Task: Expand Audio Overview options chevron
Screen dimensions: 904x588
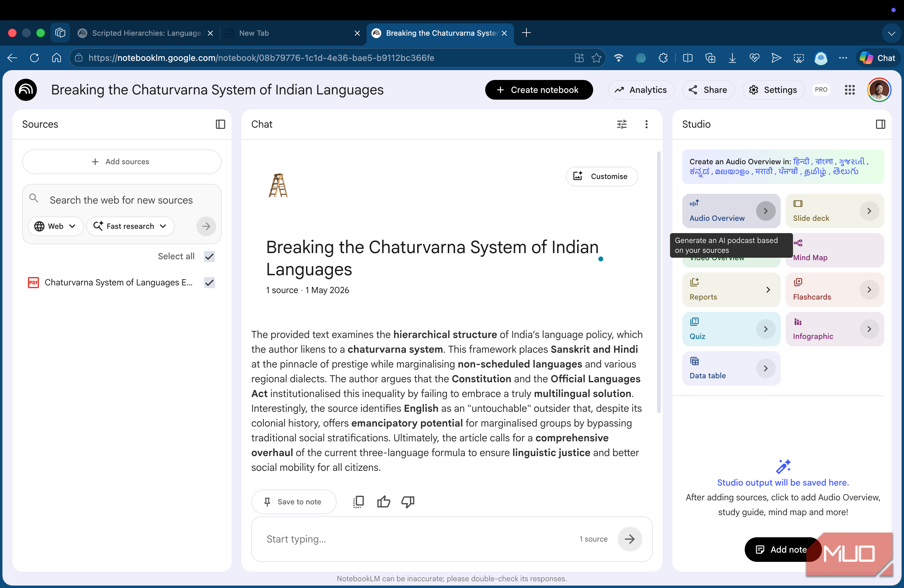Action: pyautogui.click(x=765, y=211)
